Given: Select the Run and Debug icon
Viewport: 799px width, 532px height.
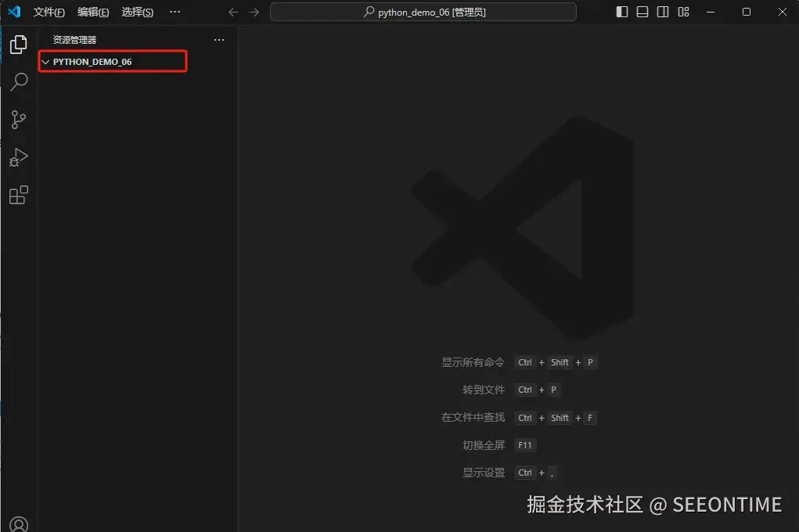Looking at the screenshot, I should pyautogui.click(x=18, y=157).
